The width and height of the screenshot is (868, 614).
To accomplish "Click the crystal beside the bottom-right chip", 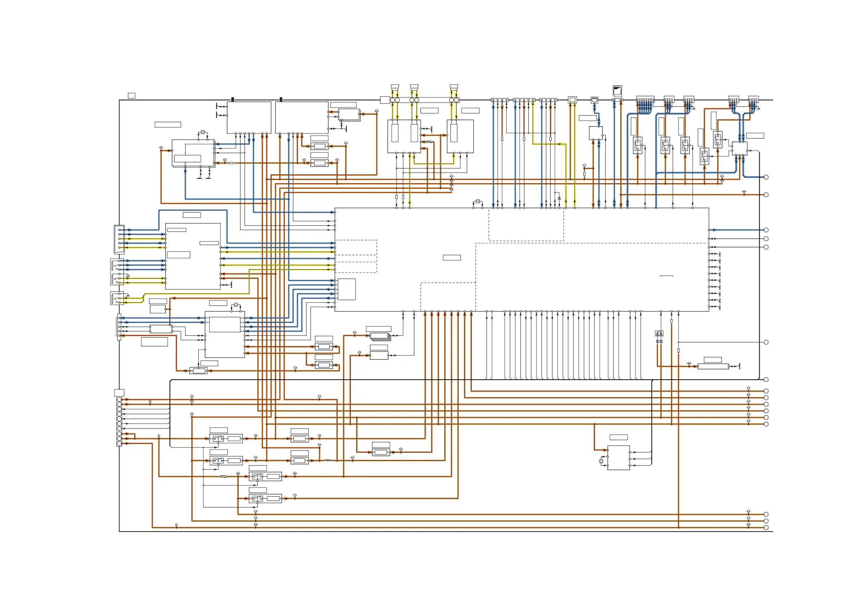I will (x=601, y=461).
